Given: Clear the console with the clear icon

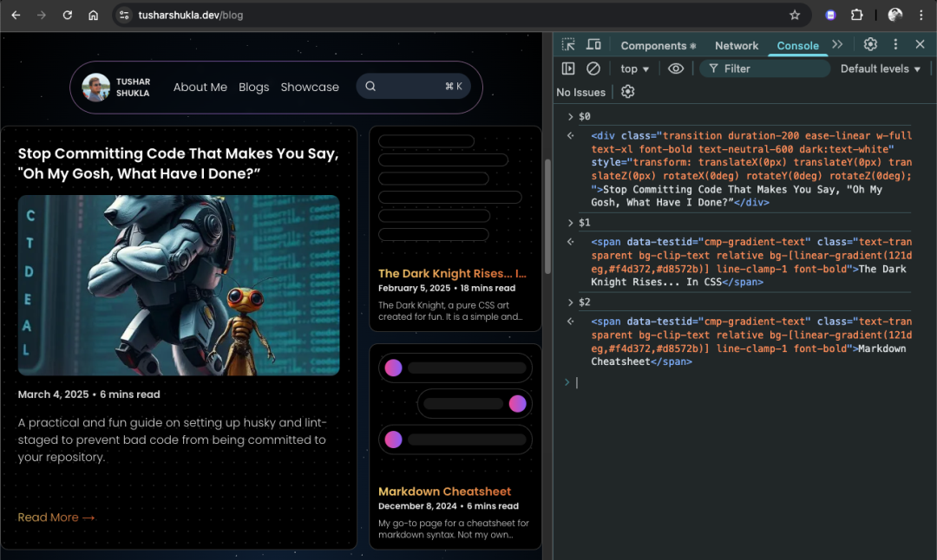Looking at the screenshot, I should coord(591,68).
